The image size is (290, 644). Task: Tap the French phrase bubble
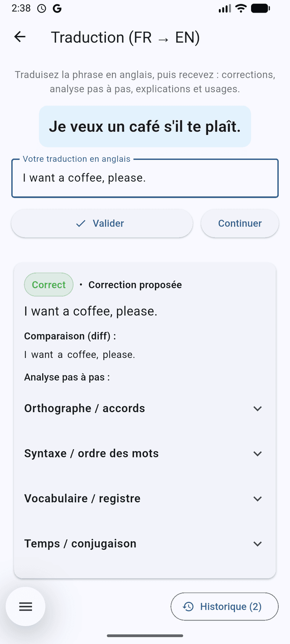tap(145, 126)
